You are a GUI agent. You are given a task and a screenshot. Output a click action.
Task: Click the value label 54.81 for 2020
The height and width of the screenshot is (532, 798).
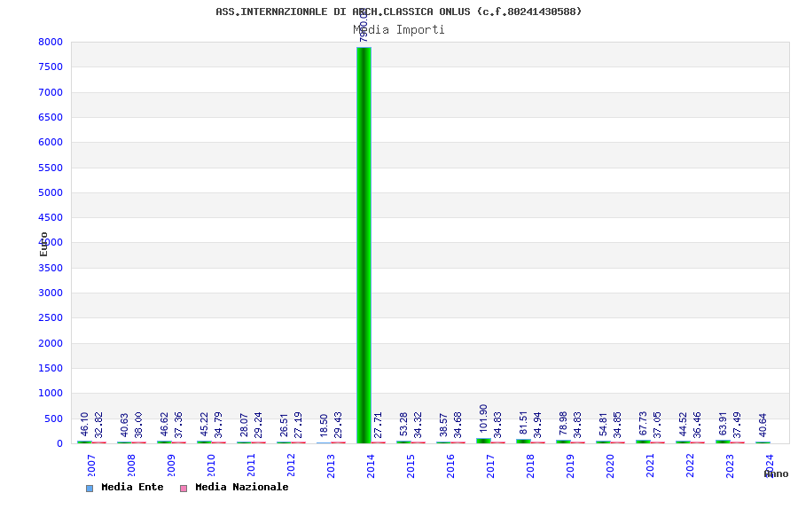click(603, 425)
